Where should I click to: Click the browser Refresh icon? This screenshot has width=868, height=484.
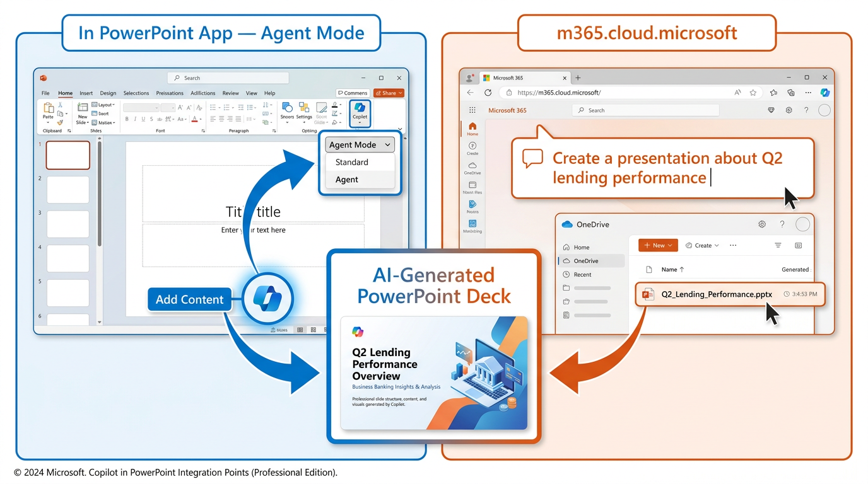(x=488, y=93)
